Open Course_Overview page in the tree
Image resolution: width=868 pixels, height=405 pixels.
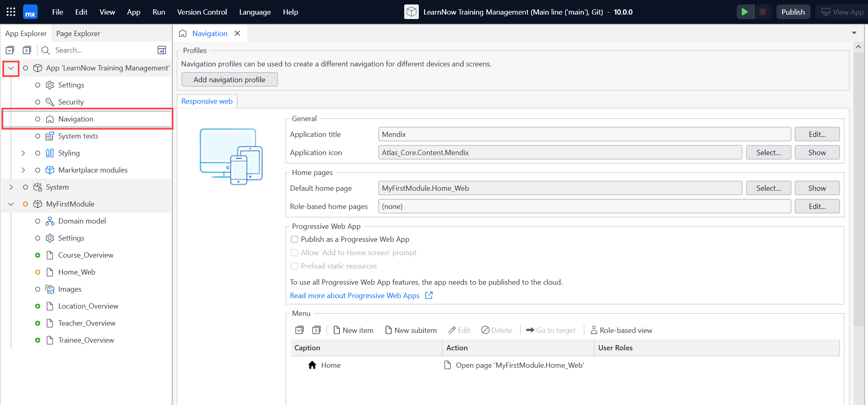(x=86, y=255)
